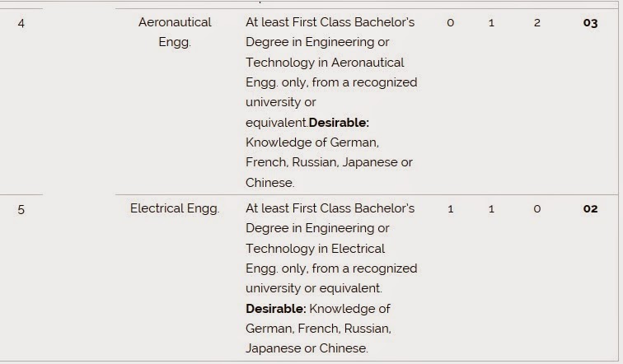Click "Technology in Aeronautical" text line
This screenshot has width=623, height=364.
click(325, 63)
